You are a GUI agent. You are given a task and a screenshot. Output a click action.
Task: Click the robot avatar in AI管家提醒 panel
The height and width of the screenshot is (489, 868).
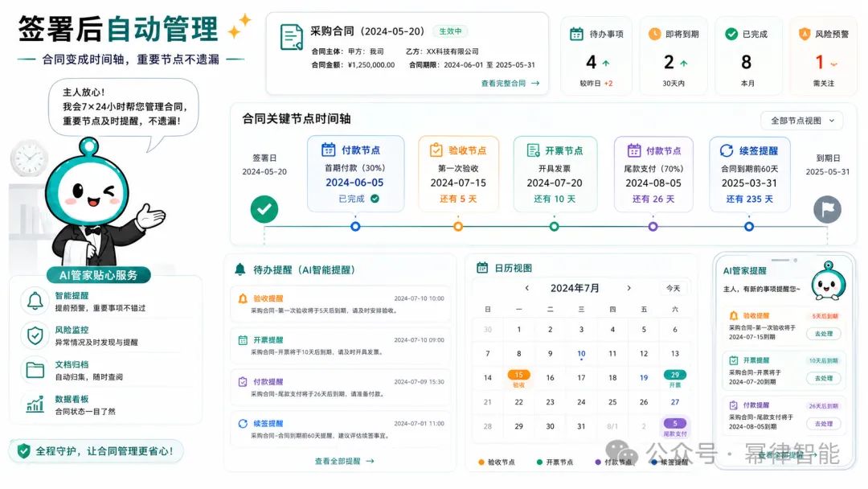(x=828, y=281)
